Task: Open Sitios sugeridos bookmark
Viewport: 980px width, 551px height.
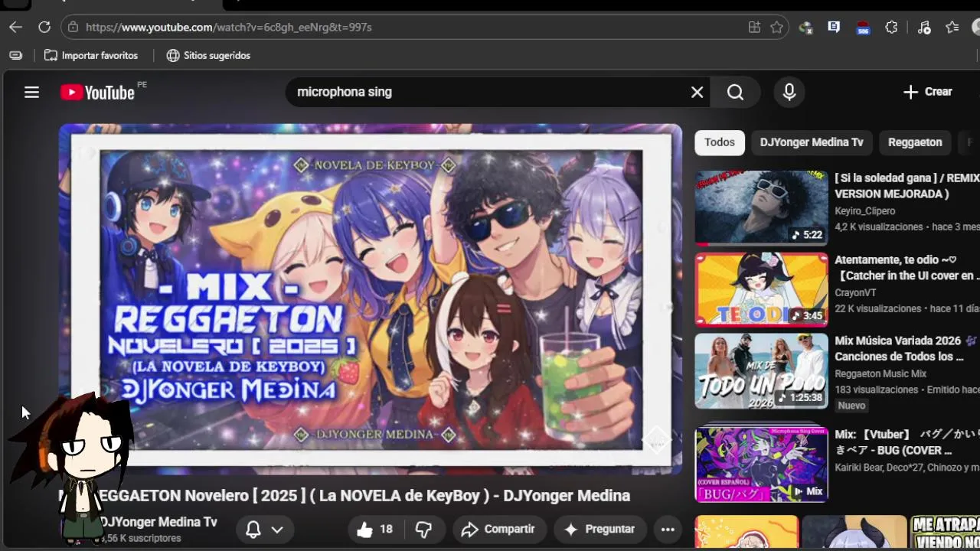Action: pos(208,55)
